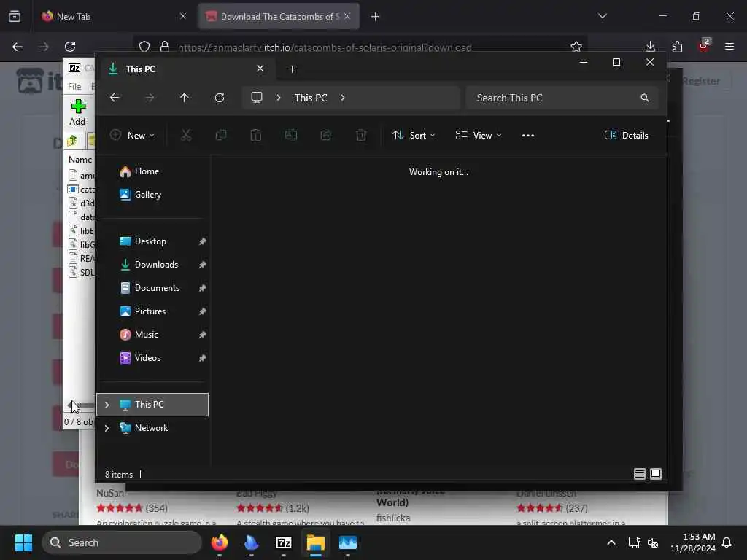Switch to large thumbnails view icon

click(656, 474)
